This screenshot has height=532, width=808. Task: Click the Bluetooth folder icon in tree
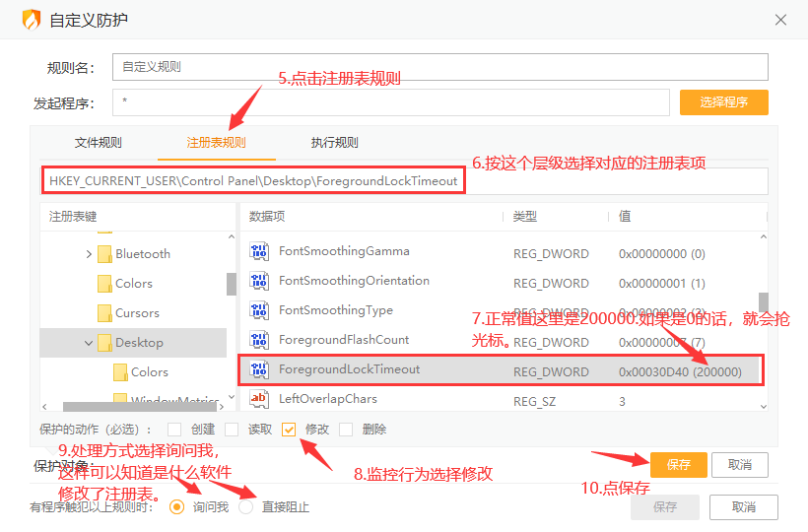click(x=105, y=254)
